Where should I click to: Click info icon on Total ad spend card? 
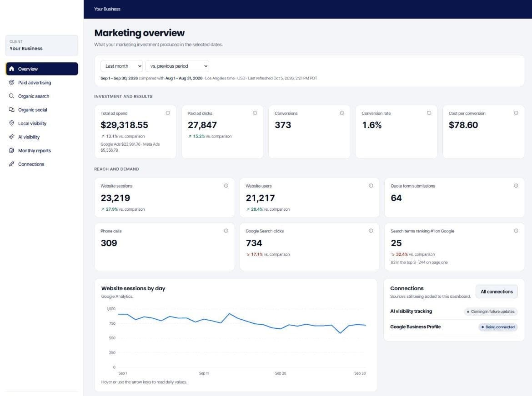pyautogui.click(x=168, y=113)
